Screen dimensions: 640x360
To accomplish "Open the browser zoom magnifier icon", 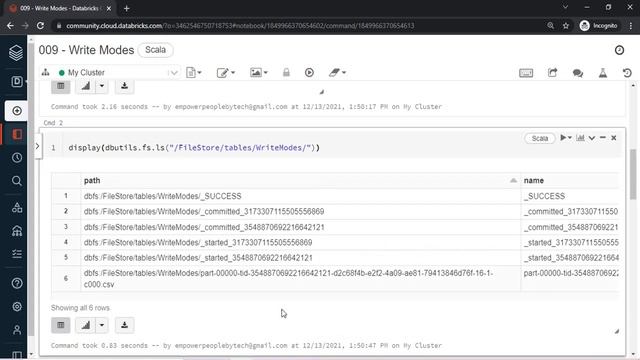I will click(551, 26).
